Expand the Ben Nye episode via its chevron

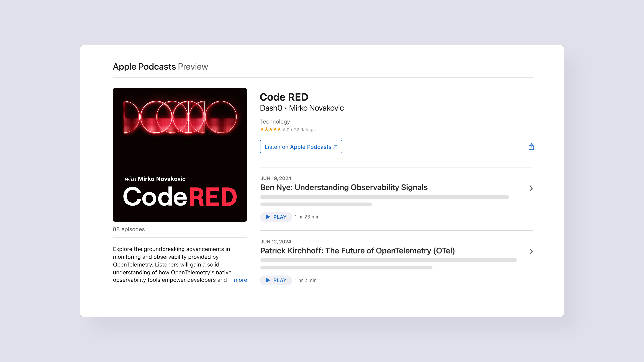tap(531, 188)
